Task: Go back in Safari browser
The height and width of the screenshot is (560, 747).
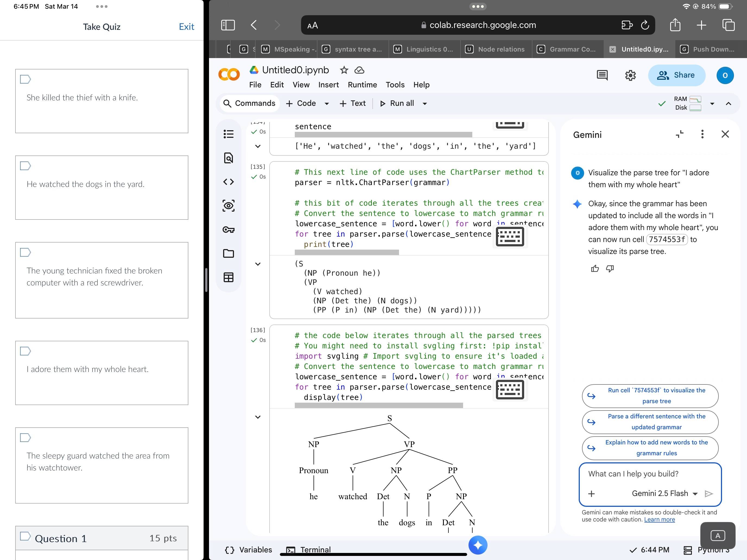Action: click(x=254, y=25)
